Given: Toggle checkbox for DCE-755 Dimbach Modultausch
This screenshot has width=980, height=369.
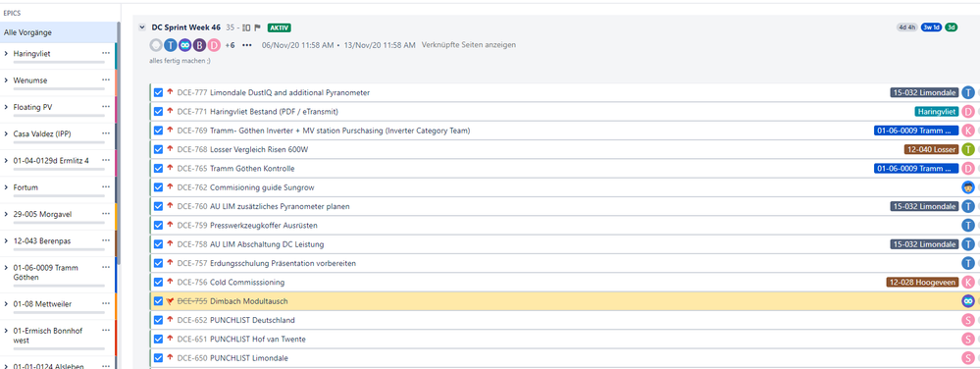Looking at the screenshot, I should [x=159, y=301].
